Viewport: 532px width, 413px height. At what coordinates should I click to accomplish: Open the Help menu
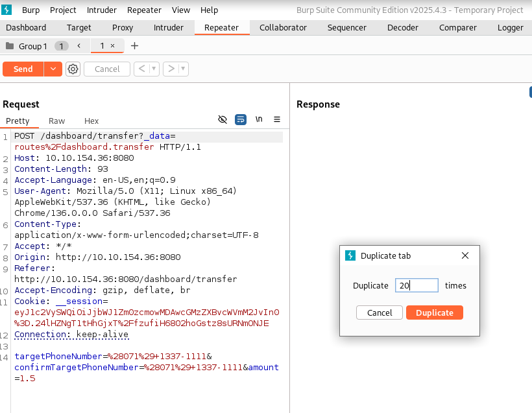[210, 10]
